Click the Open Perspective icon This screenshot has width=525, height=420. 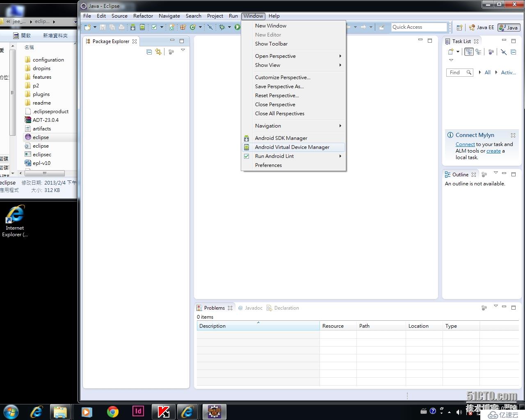pyautogui.click(x=459, y=27)
